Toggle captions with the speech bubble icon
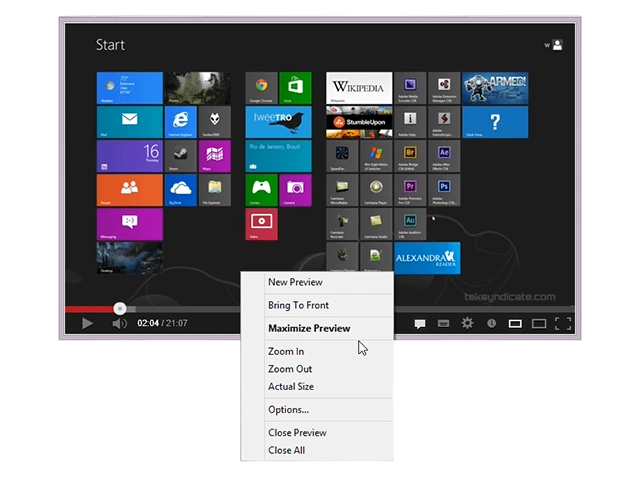 [420, 324]
